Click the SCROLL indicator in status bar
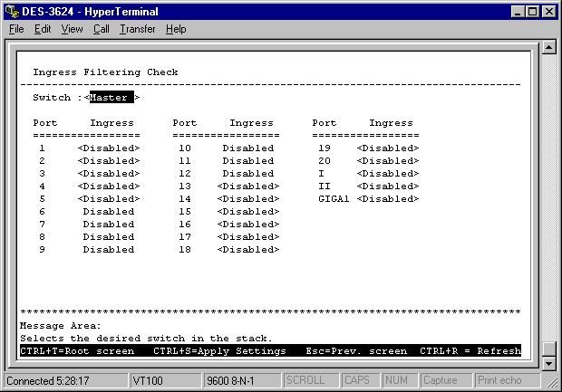The image size is (562, 392). (x=305, y=380)
